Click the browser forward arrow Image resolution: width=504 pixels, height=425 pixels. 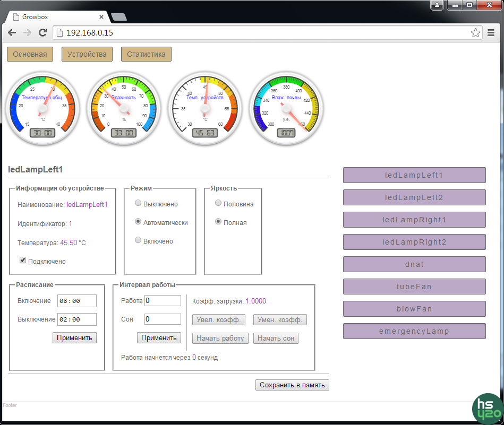pyautogui.click(x=27, y=33)
